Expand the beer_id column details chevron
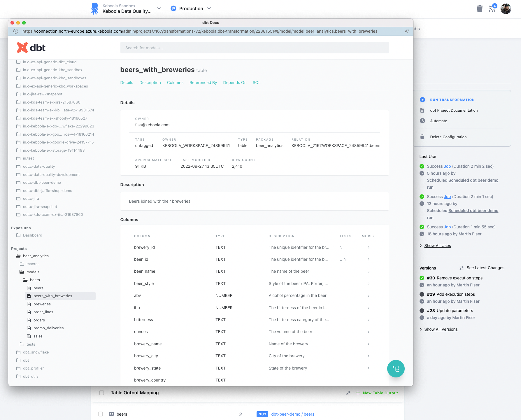Image resolution: width=521 pixels, height=420 pixels. (x=369, y=259)
